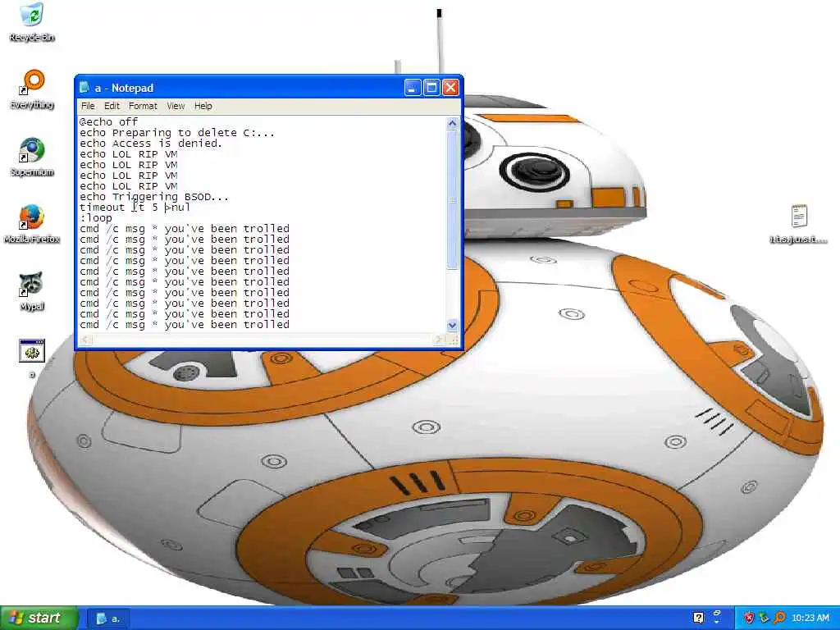Select the Mypal raccoon desktop shortcut
840x630 pixels.
point(32,291)
